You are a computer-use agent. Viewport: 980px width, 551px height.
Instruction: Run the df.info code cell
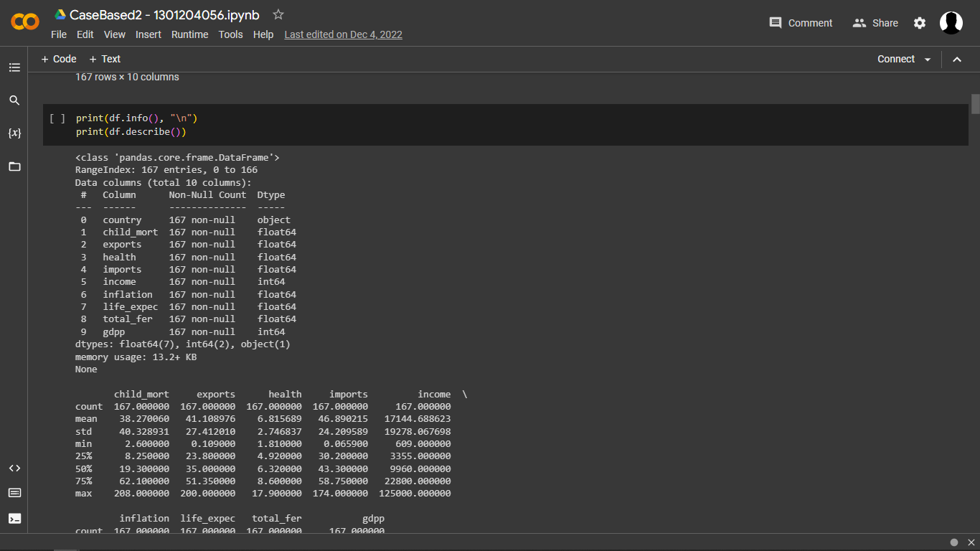(57, 118)
